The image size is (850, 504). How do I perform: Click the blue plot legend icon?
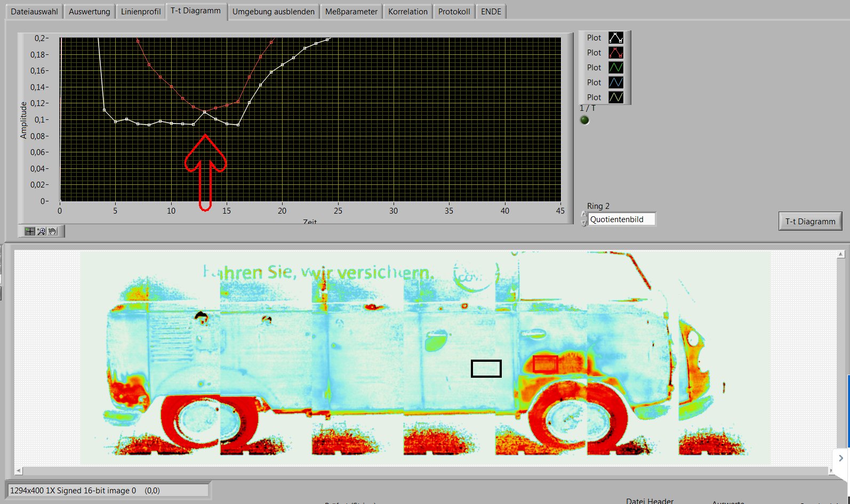pos(616,83)
